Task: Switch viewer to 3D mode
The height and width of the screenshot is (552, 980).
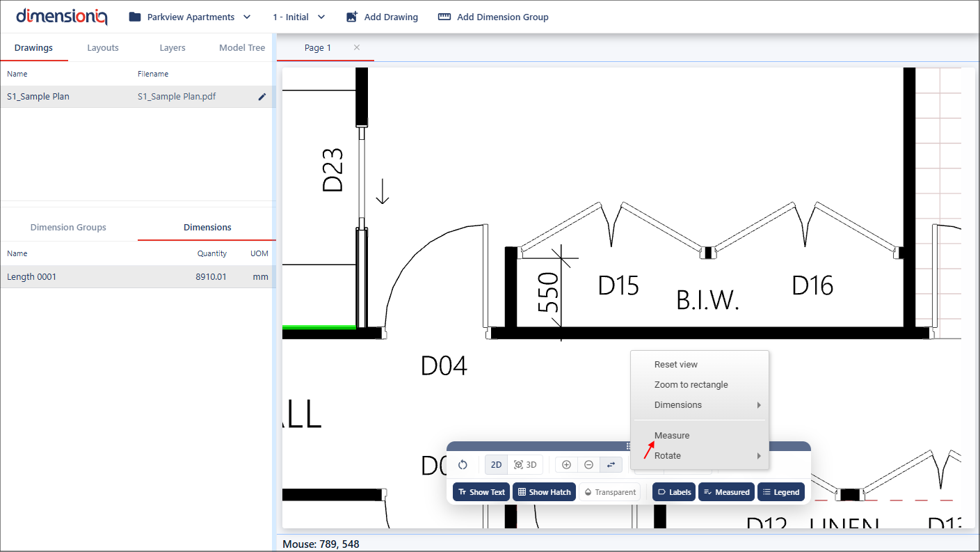Action: (x=525, y=465)
